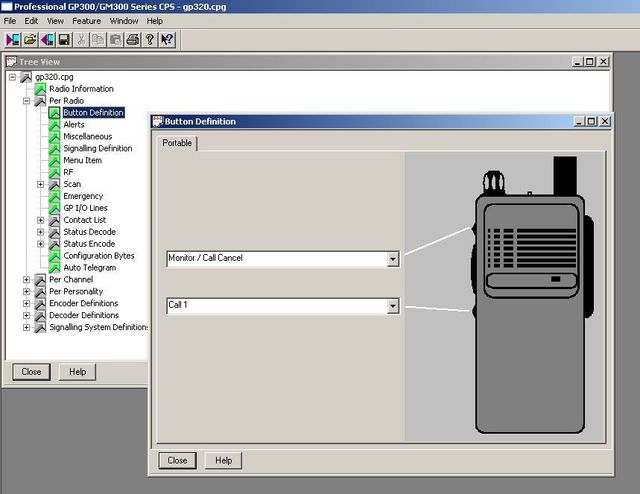Expand the Decoder Definitions node
The image size is (640, 494).
pos(27,315)
